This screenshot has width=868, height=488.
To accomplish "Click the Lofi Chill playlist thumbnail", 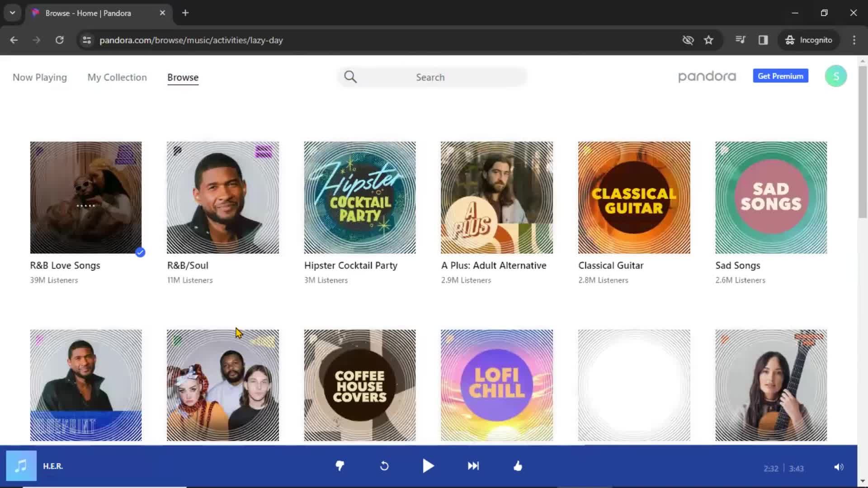I will (496, 385).
